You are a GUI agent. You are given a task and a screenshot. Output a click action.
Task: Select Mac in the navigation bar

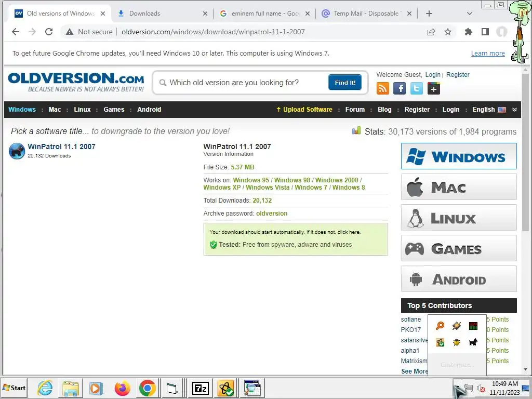[55, 110]
